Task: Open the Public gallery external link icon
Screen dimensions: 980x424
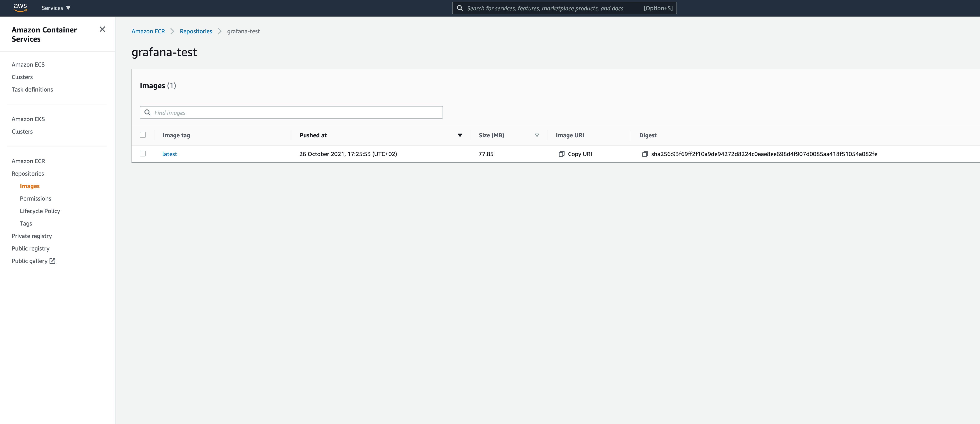Action: [53, 261]
